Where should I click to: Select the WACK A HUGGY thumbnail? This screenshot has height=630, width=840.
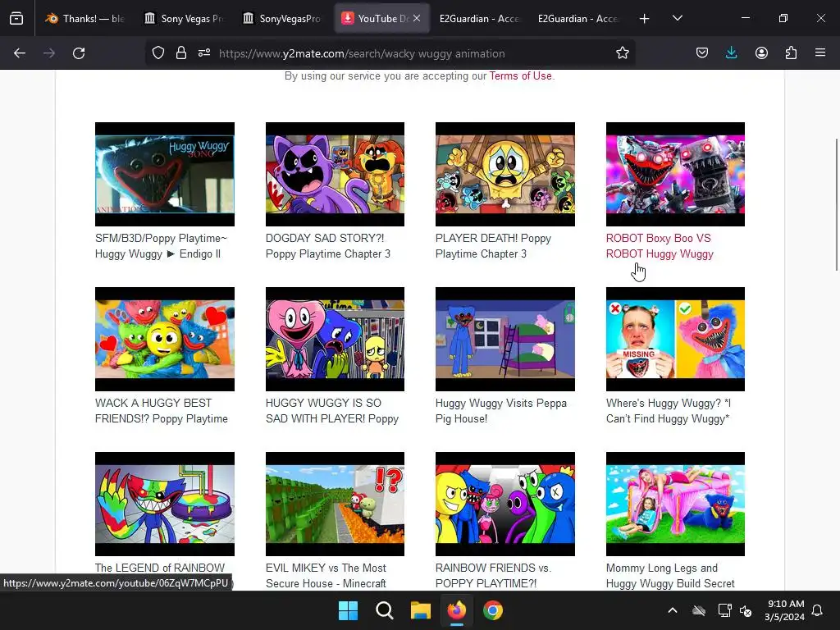[x=164, y=339]
